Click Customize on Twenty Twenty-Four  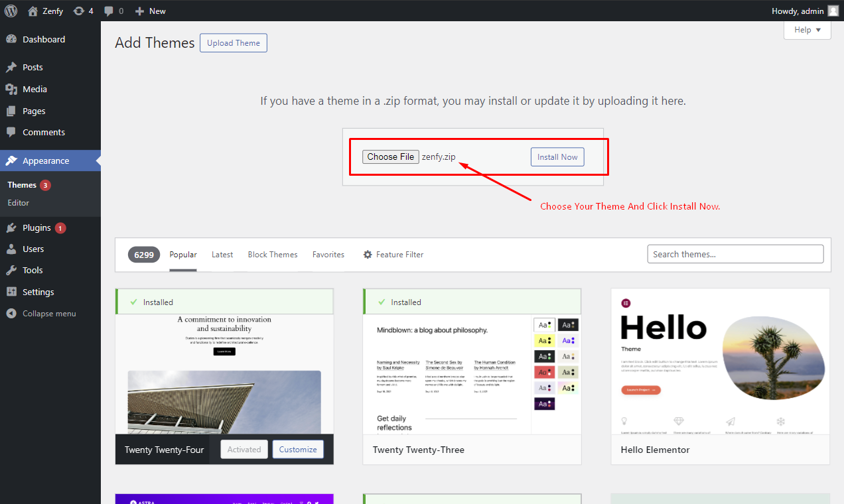click(298, 450)
